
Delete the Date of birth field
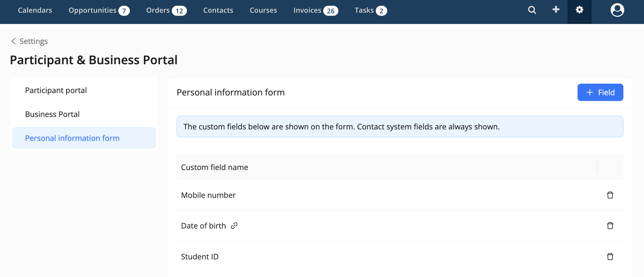point(610,226)
